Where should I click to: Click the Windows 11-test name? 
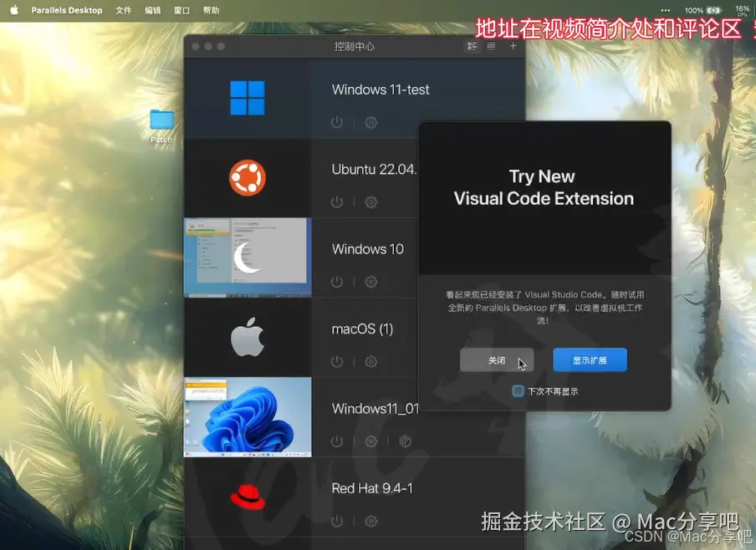[381, 89]
